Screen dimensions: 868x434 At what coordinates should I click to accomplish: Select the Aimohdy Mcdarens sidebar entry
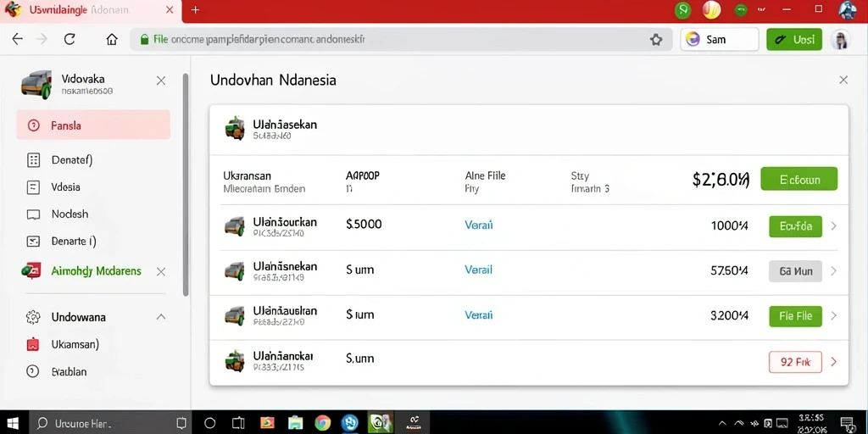pyautogui.click(x=96, y=271)
